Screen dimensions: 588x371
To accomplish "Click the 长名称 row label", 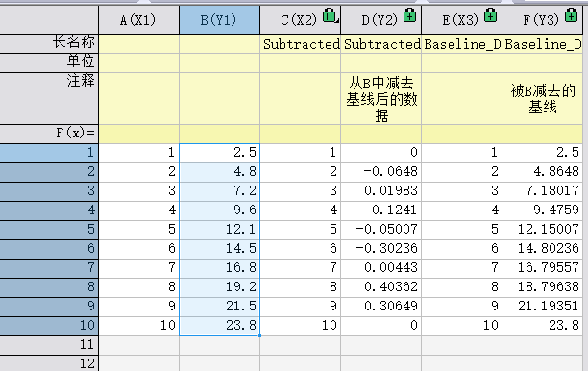I will point(49,43).
